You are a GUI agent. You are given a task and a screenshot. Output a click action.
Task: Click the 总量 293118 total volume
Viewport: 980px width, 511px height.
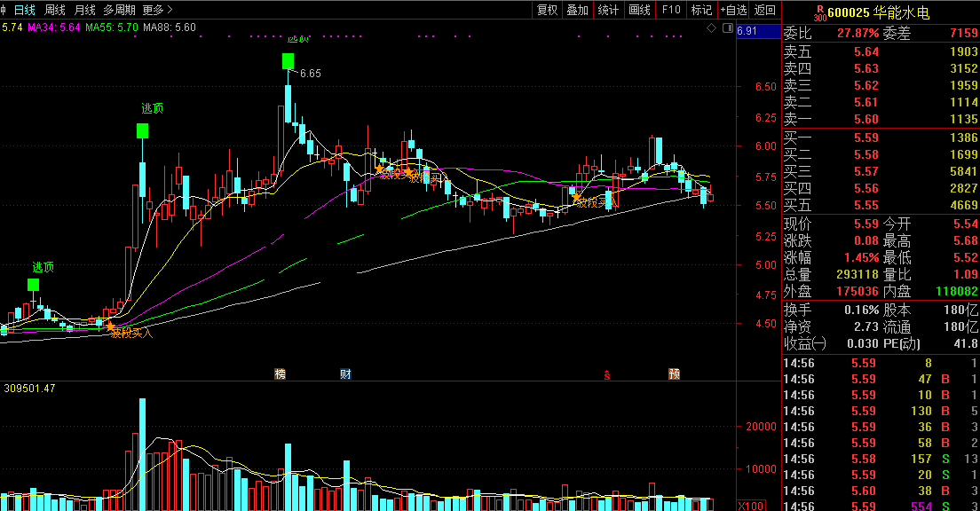[857, 274]
